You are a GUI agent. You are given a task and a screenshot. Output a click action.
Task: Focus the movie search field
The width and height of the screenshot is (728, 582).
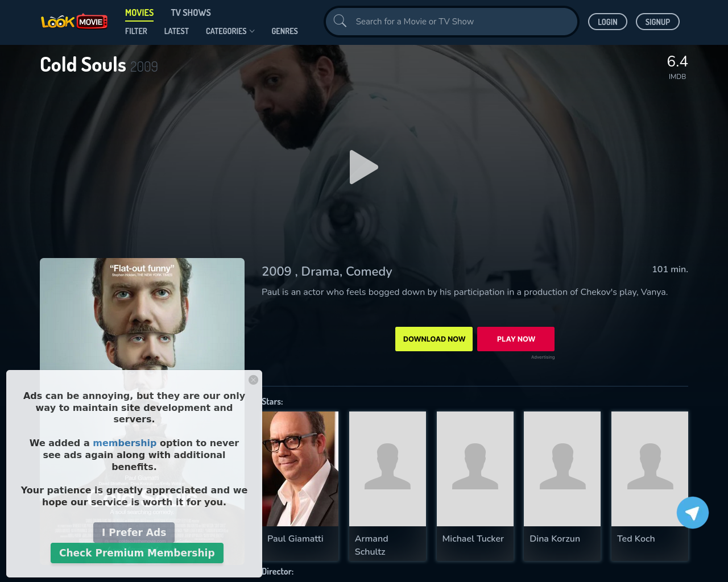point(452,22)
